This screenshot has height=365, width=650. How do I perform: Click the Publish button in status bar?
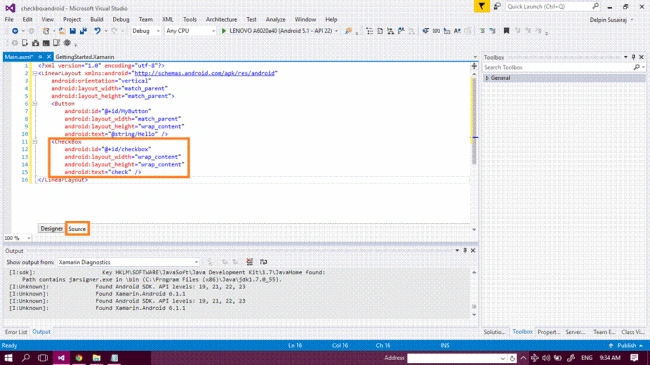pyautogui.click(x=626, y=346)
